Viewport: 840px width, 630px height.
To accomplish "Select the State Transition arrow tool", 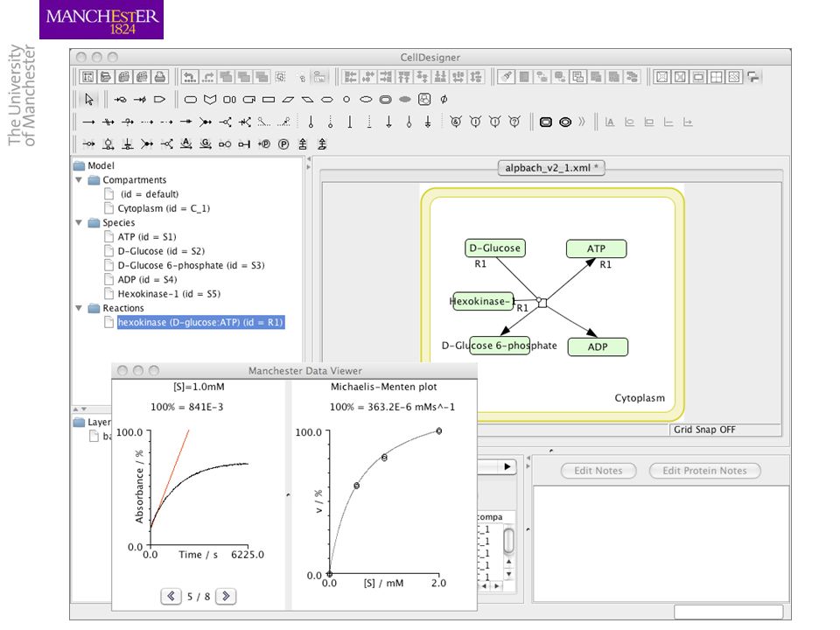I will pyautogui.click(x=88, y=122).
